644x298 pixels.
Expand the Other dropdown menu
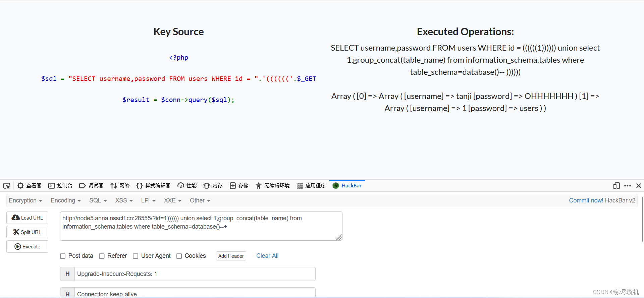click(200, 200)
